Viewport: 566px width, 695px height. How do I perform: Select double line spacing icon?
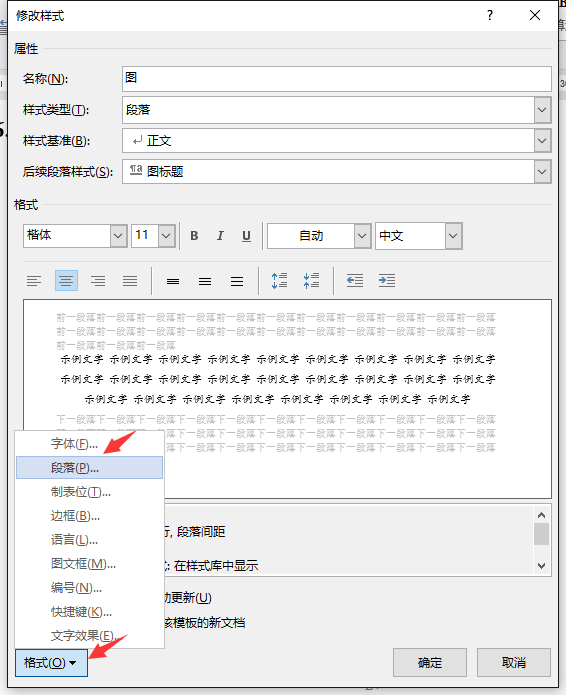tap(237, 281)
